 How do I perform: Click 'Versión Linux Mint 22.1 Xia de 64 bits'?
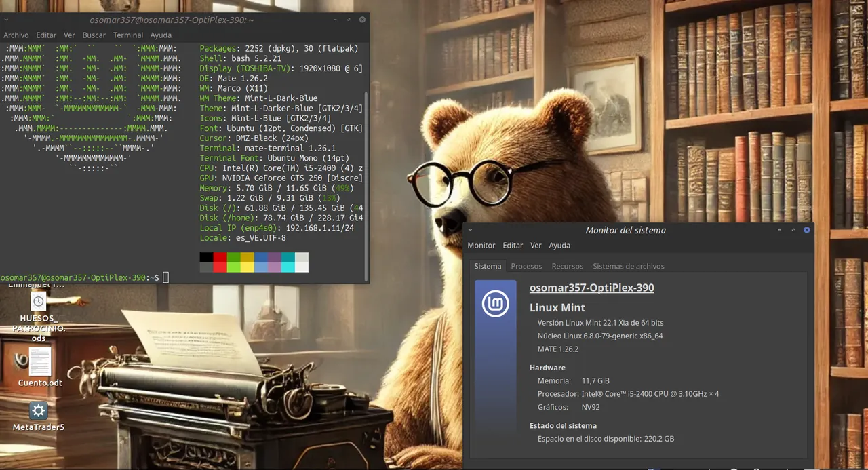[600, 322]
